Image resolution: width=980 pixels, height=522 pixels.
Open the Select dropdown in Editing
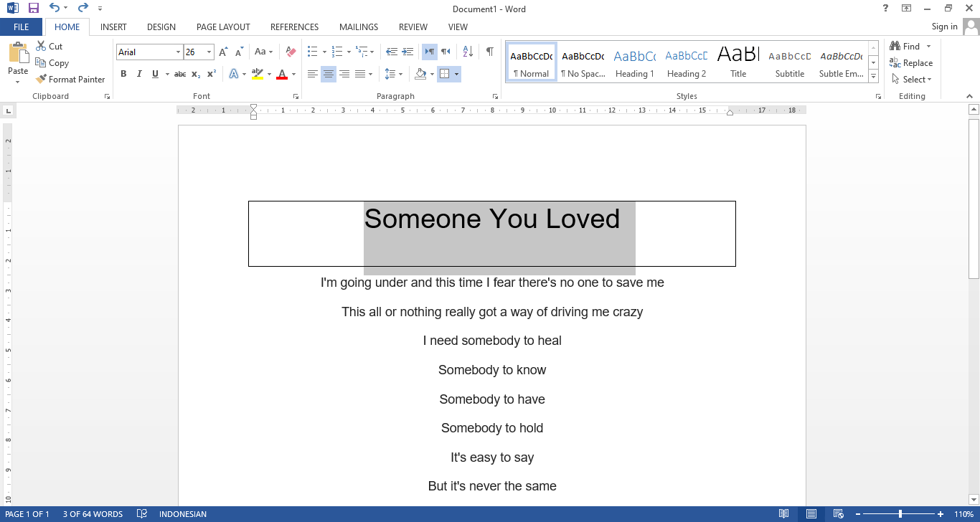click(x=911, y=80)
